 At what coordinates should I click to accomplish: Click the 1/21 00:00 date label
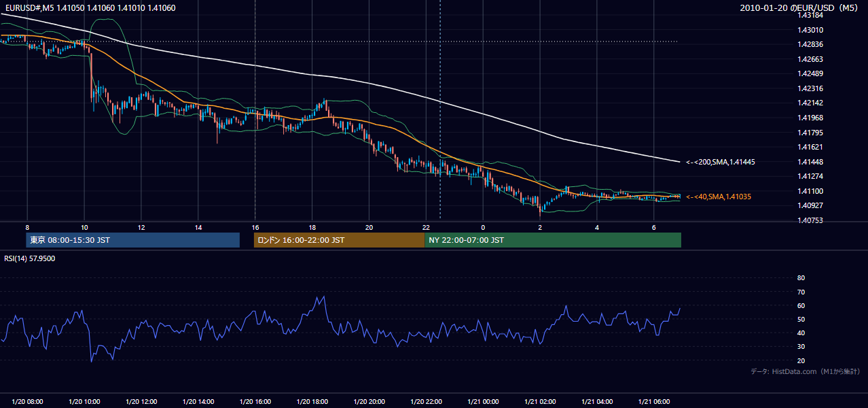(x=483, y=402)
